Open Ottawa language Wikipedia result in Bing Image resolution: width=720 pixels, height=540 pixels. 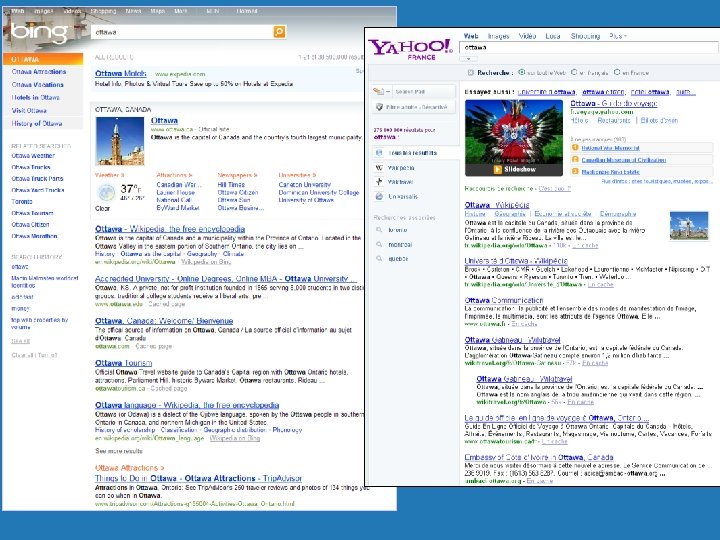pyautogui.click(x=187, y=405)
